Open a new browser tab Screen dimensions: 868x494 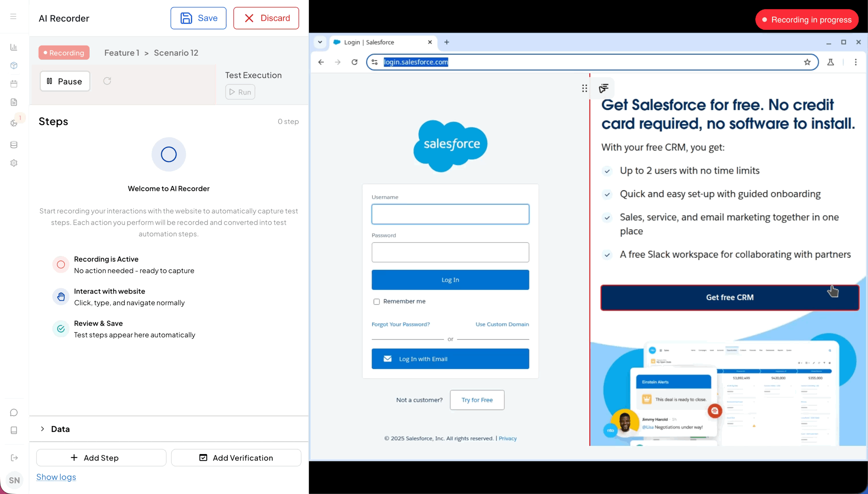tap(447, 42)
